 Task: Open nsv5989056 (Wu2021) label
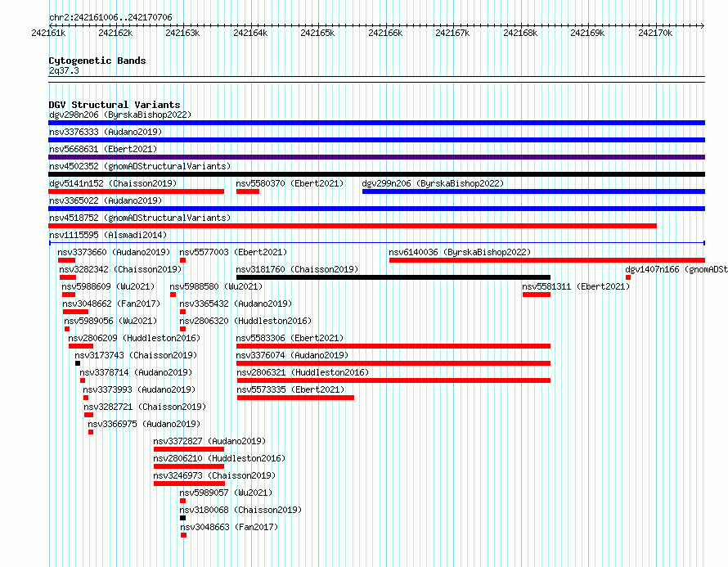point(110,321)
